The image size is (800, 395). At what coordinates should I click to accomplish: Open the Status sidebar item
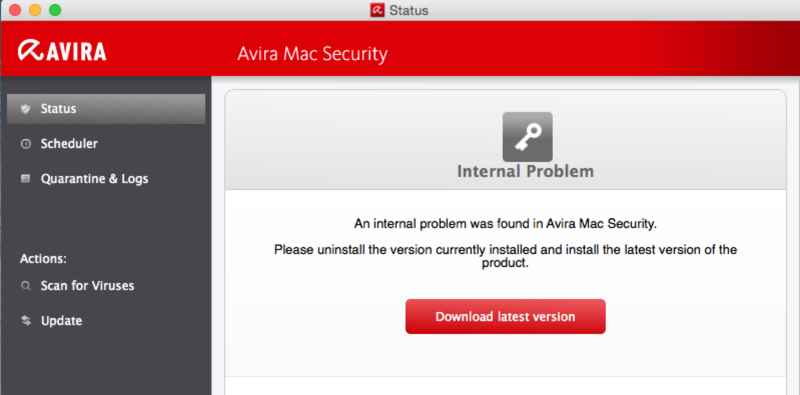[x=106, y=109]
